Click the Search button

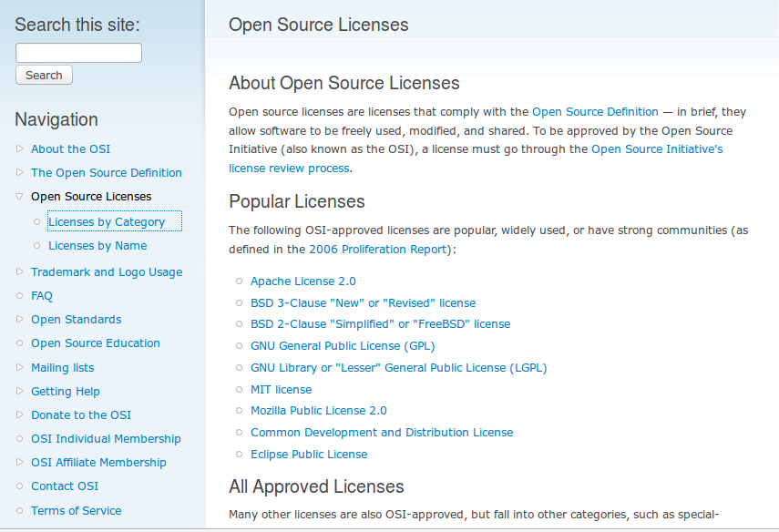[x=45, y=75]
